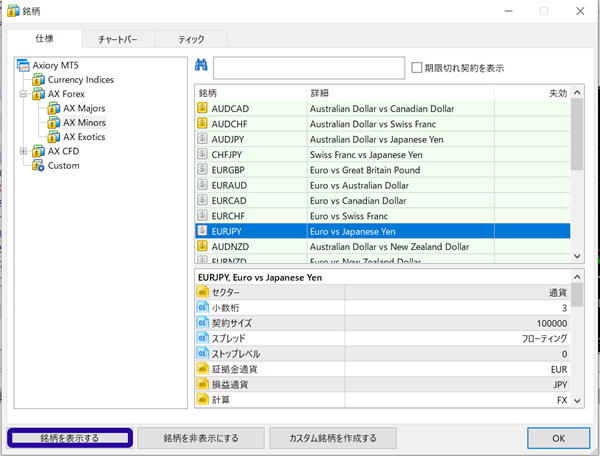Screen dimensions: 600x456
Task: Confirm with the OK button
Action: (558, 438)
